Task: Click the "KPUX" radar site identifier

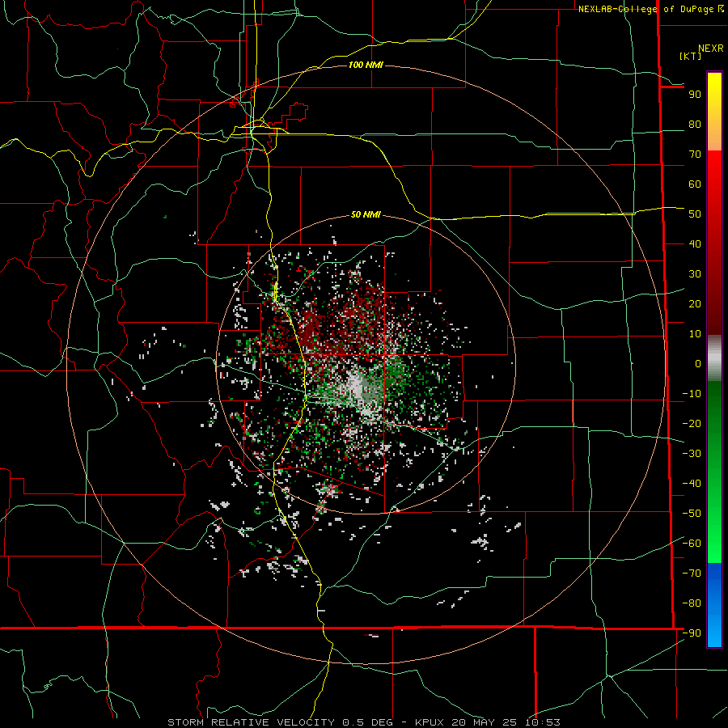Action: click(430, 722)
